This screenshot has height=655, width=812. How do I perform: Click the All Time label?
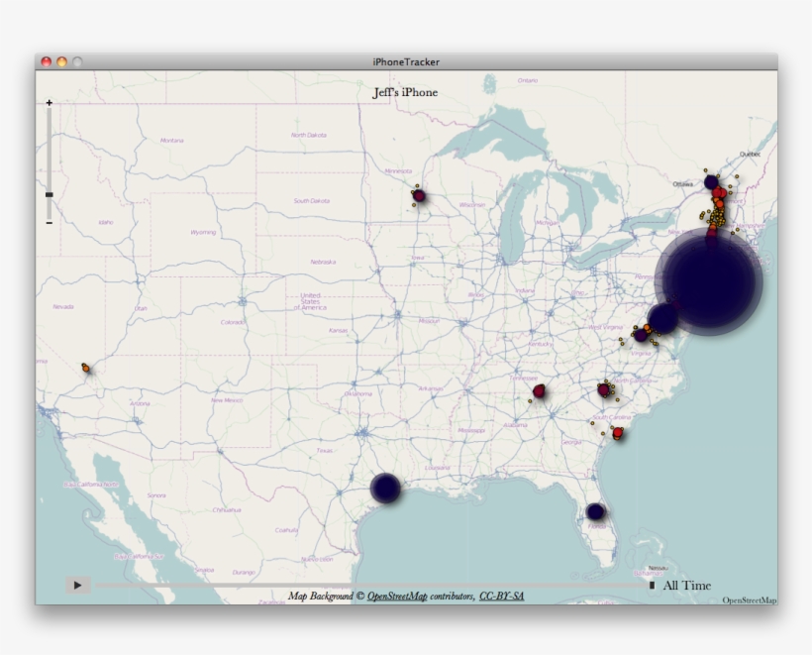pyautogui.click(x=686, y=586)
